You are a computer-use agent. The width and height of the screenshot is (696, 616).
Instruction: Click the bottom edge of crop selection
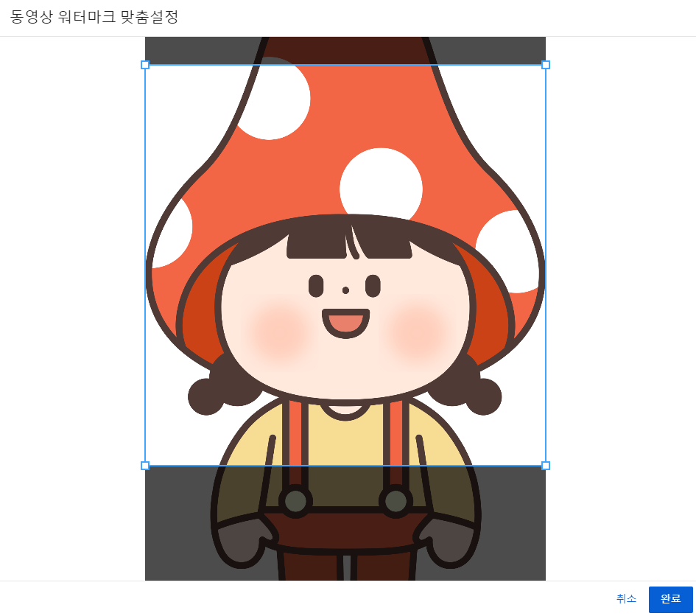coord(345,466)
